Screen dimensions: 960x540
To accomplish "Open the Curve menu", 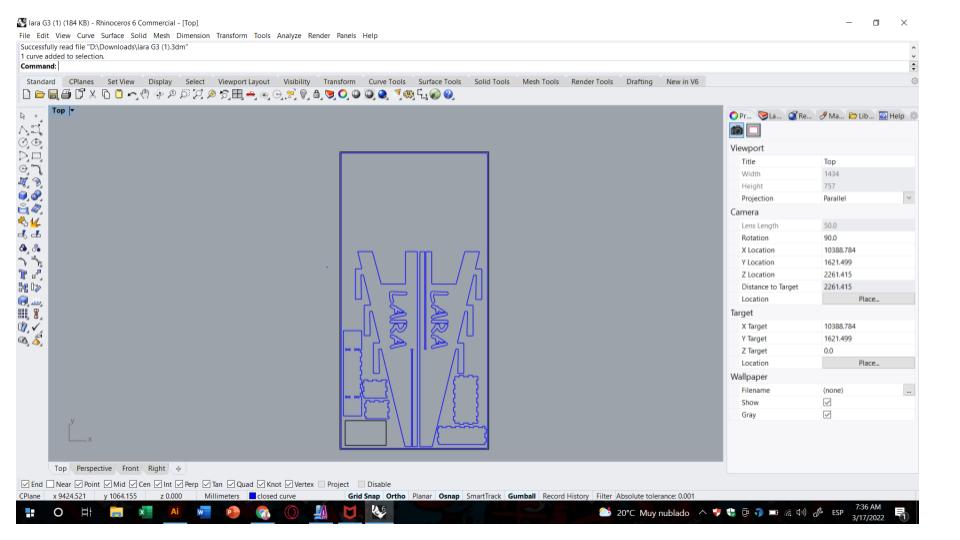I will click(x=85, y=36).
